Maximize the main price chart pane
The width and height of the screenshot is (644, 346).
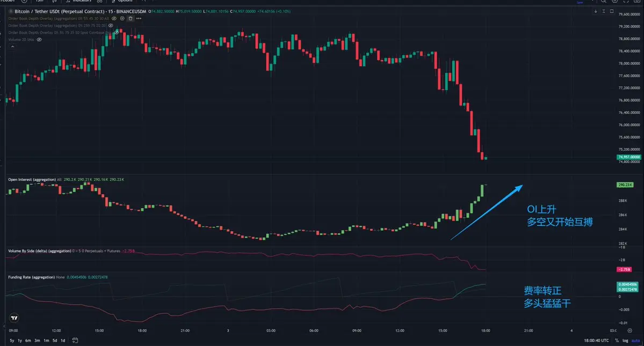[x=612, y=11]
